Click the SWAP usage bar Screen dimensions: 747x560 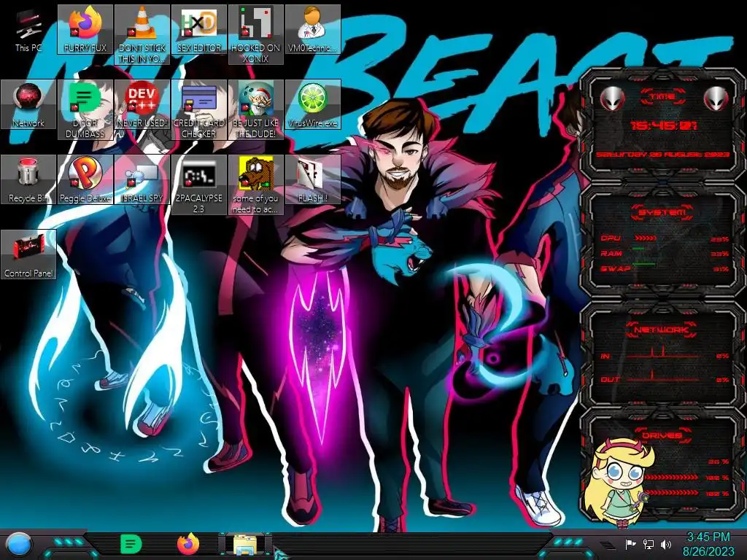643,264
